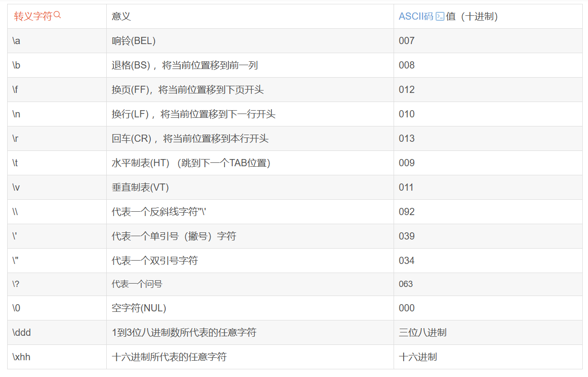Image resolution: width=588 pixels, height=377 pixels.
Task: Click the 水平制表(HT) description cell
Action: (250, 163)
